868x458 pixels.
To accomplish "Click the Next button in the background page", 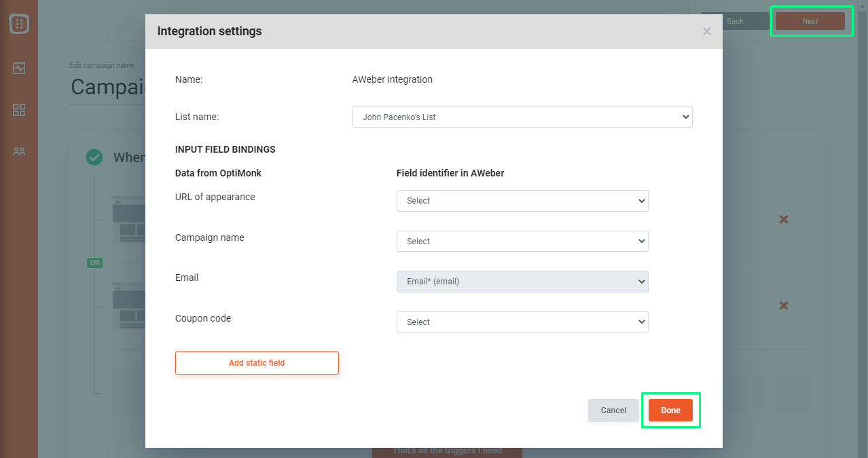I will tap(810, 21).
